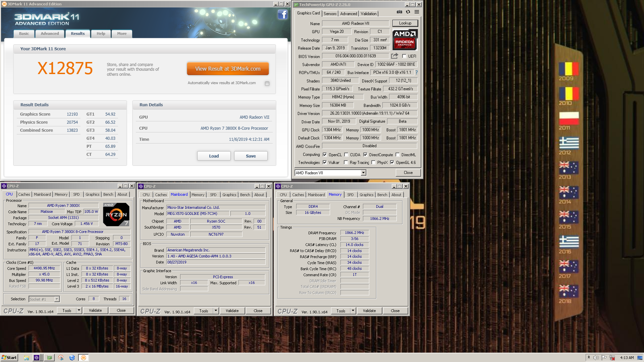Click the purple CPU-Z taskbar icon
Image resolution: width=644 pixels, height=362 pixels.
coord(37,358)
